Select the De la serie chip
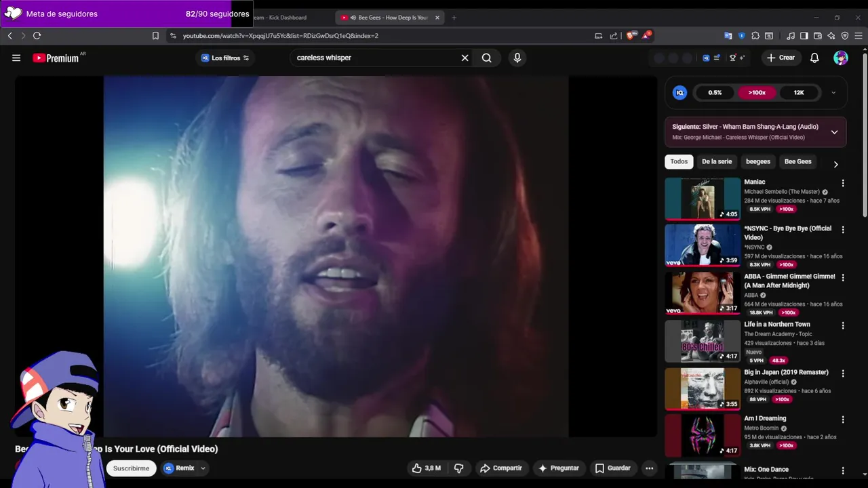 (717, 161)
